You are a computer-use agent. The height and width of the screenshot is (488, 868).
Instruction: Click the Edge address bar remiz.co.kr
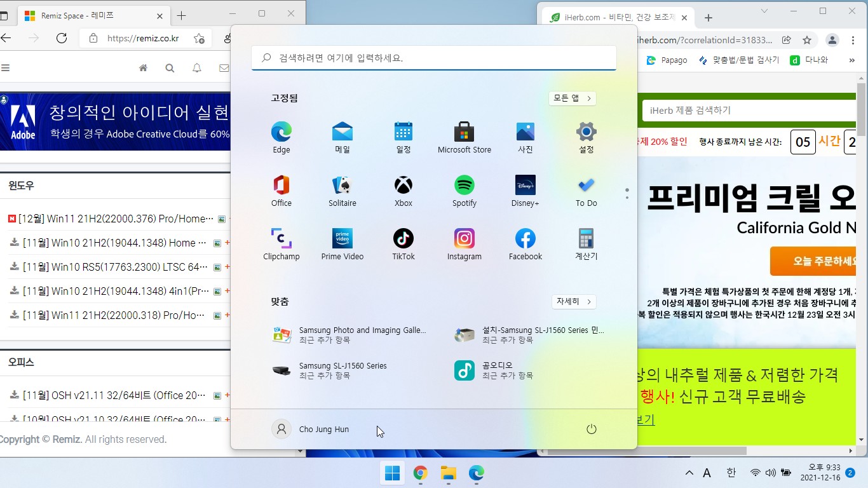tap(143, 38)
